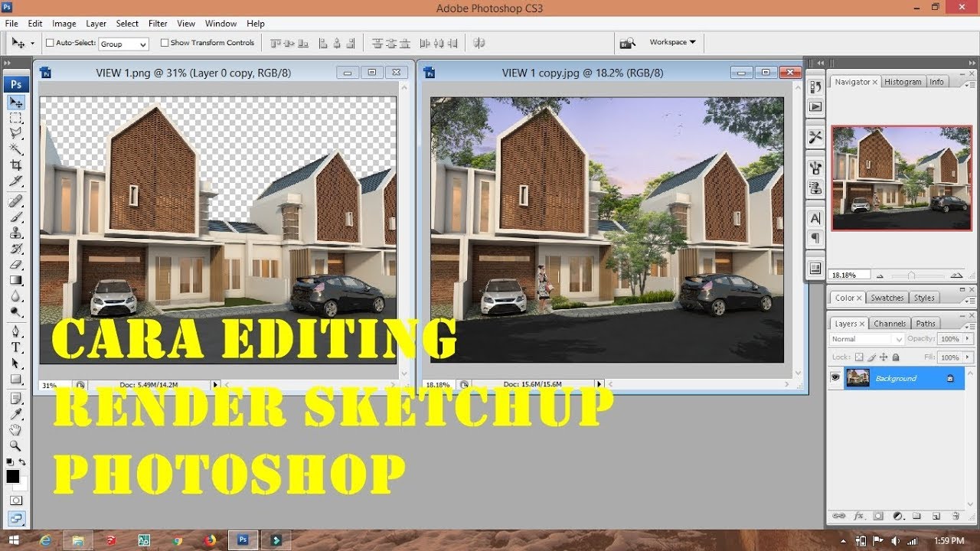
Task: Open the layer blend mode Normal dropdown
Action: click(x=867, y=339)
